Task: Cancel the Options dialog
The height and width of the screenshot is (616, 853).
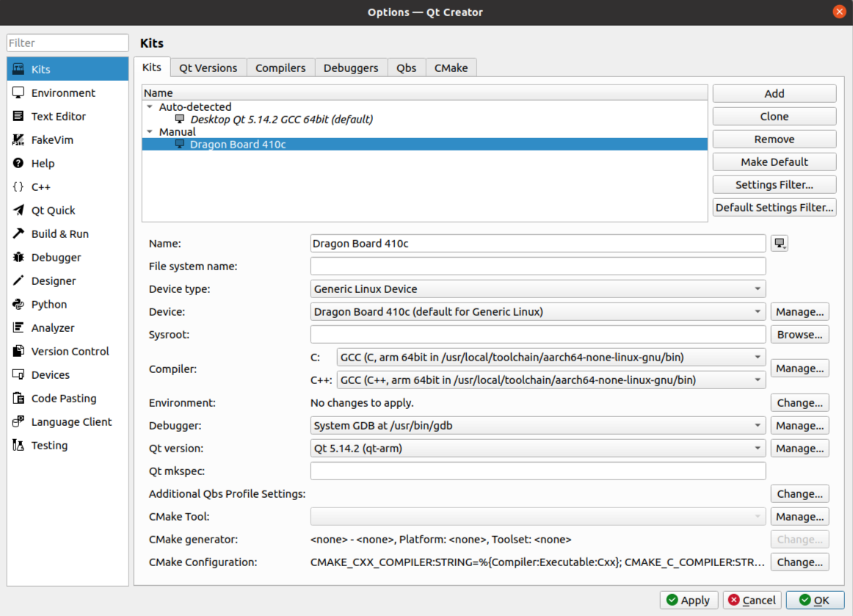Action: pos(752,601)
